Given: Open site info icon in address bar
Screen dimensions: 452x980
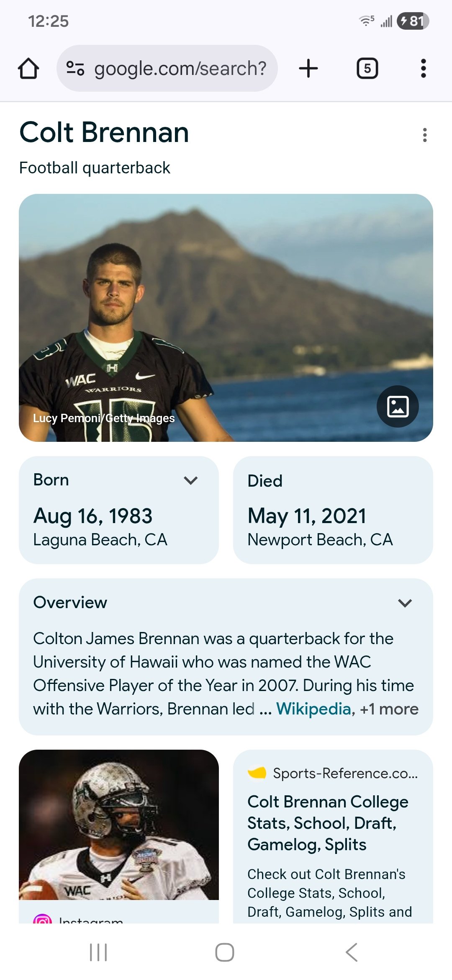Looking at the screenshot, I should point(75,68).
